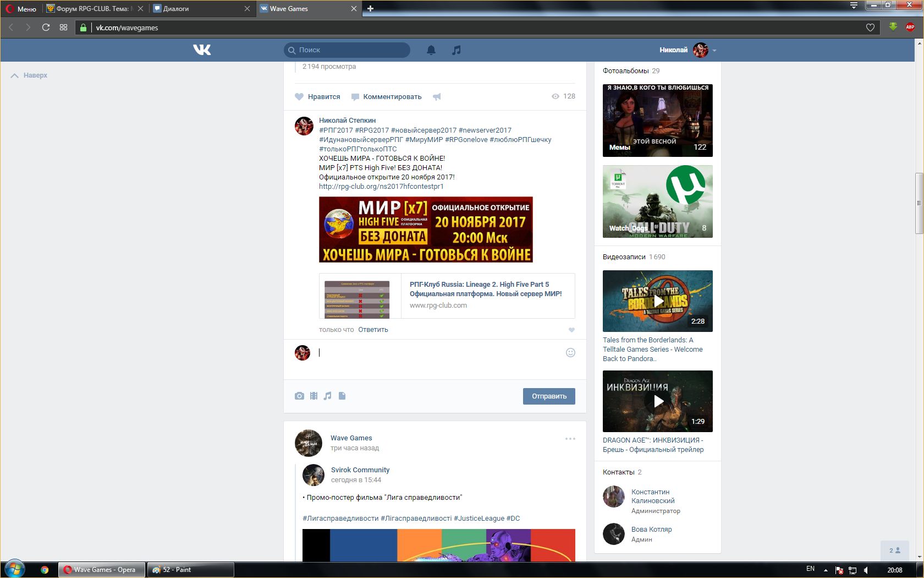924x578 pixels.
Task: Bookmark page with heart icon
Action: [870, 28]
